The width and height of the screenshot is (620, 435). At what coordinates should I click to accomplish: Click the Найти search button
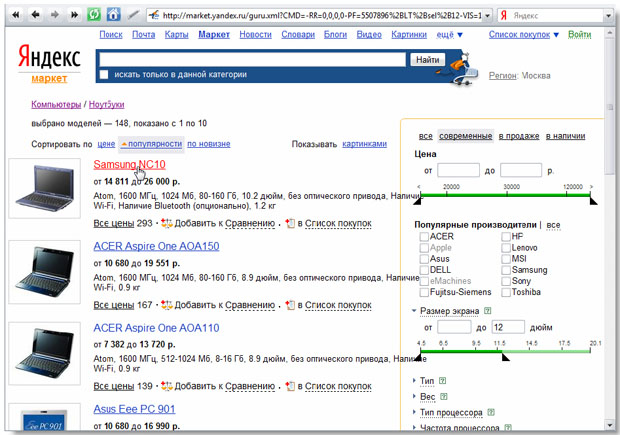(427, 60)
